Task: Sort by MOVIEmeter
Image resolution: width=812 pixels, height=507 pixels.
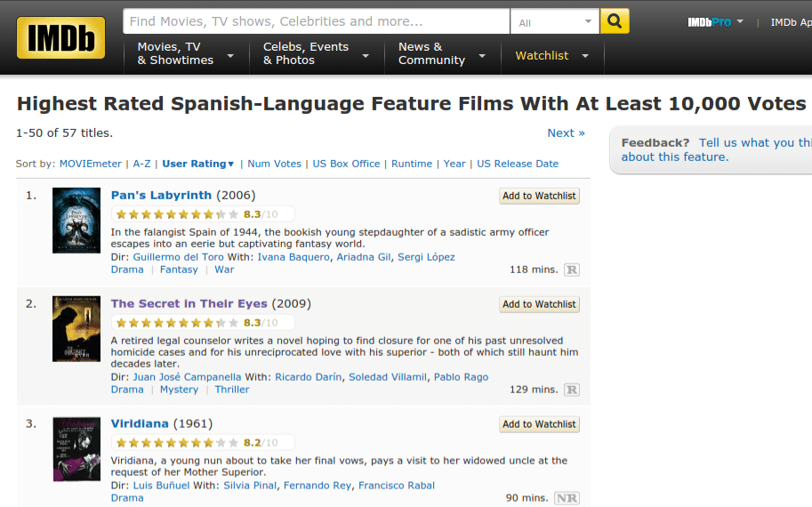Action: coord(91,164)
